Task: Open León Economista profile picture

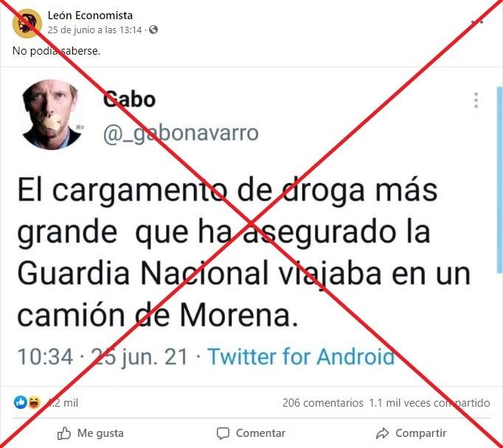Action: pos(27,24)
